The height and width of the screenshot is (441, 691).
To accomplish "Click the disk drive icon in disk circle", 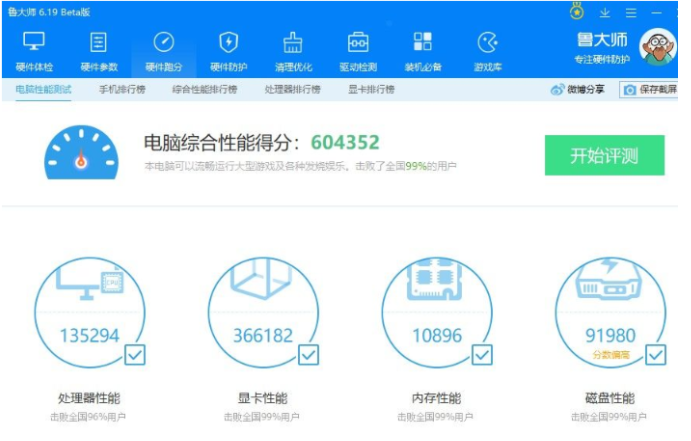I will tap(609, 279).
